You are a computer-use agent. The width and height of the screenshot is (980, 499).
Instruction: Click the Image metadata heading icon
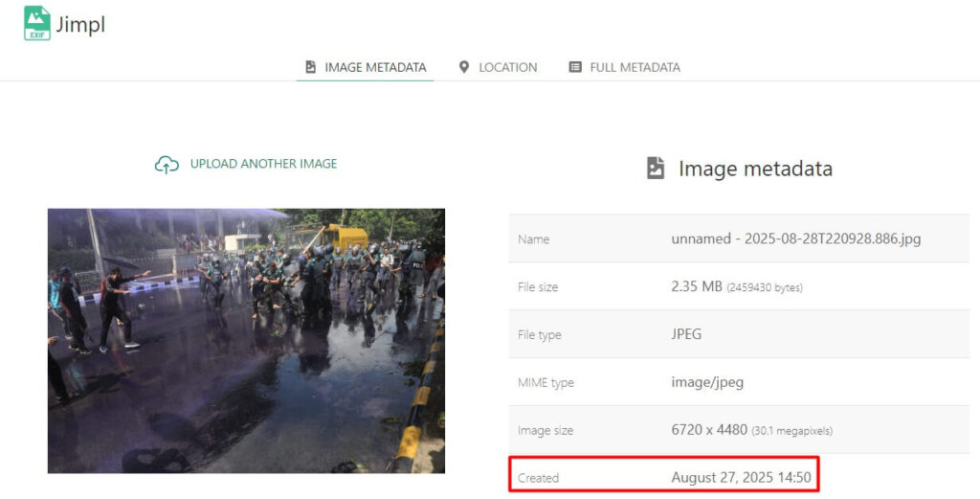656,169
